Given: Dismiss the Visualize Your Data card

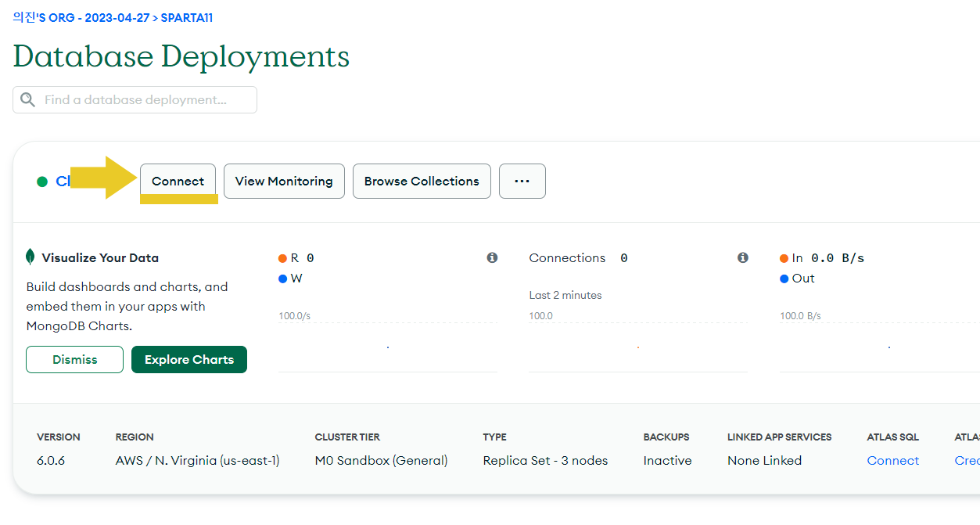Looking at the screenshot, I should coord(75,359).
